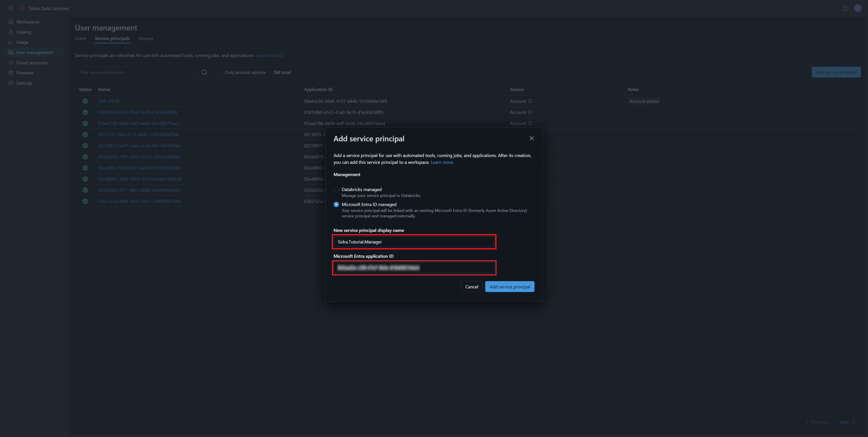Image resolution: width=868 pixels, height=437 pixels.
Task: Switch to the Users tab
Action: [x=80, y=38]
